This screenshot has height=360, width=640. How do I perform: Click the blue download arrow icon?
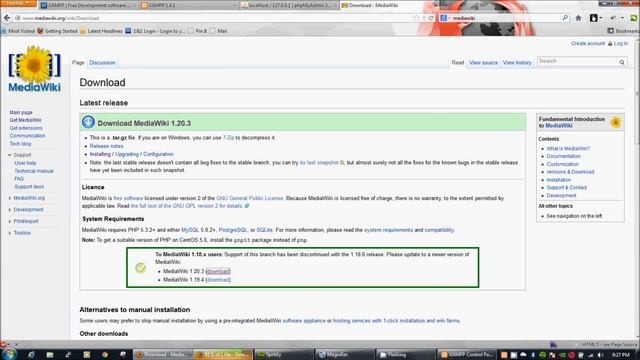(x=88, y=122)
